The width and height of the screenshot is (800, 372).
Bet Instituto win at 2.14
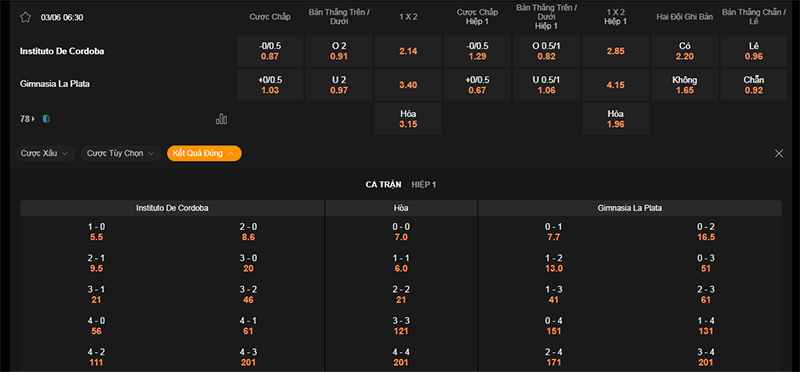408,51
